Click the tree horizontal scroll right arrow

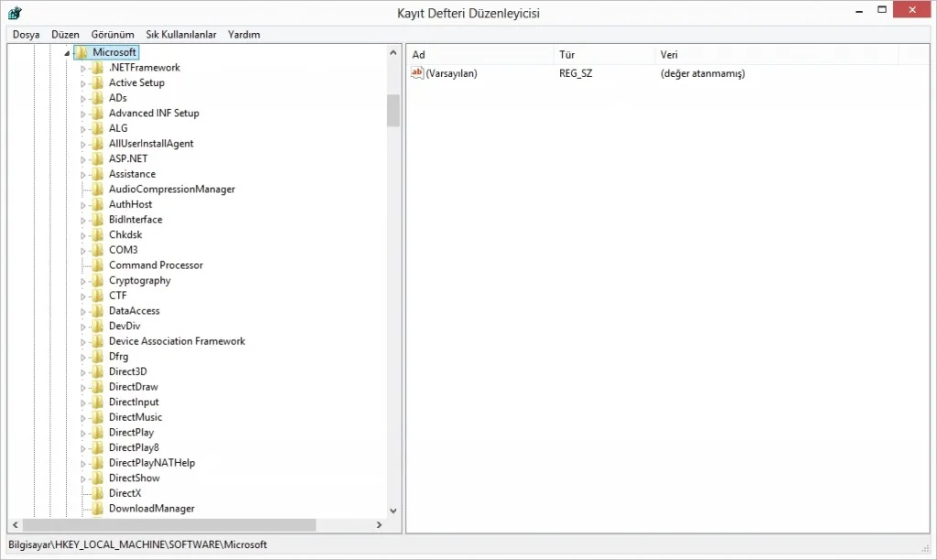click(x=379, y=524)
